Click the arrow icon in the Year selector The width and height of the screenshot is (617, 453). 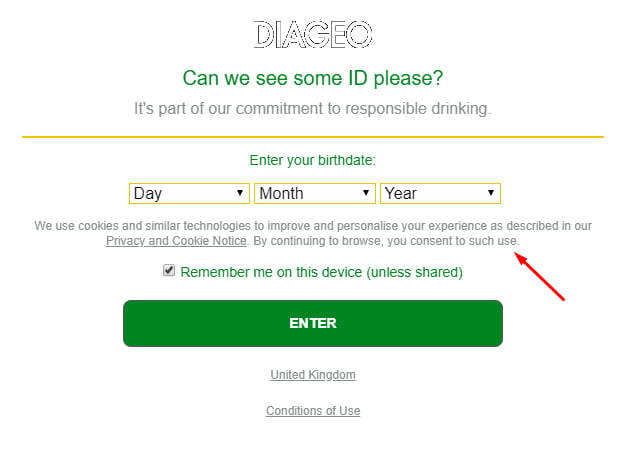pos(491,193)
